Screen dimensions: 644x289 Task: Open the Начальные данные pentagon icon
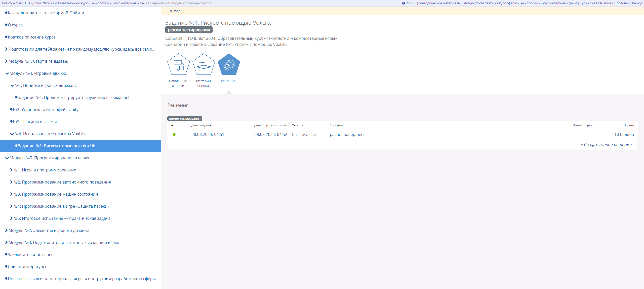178,65
